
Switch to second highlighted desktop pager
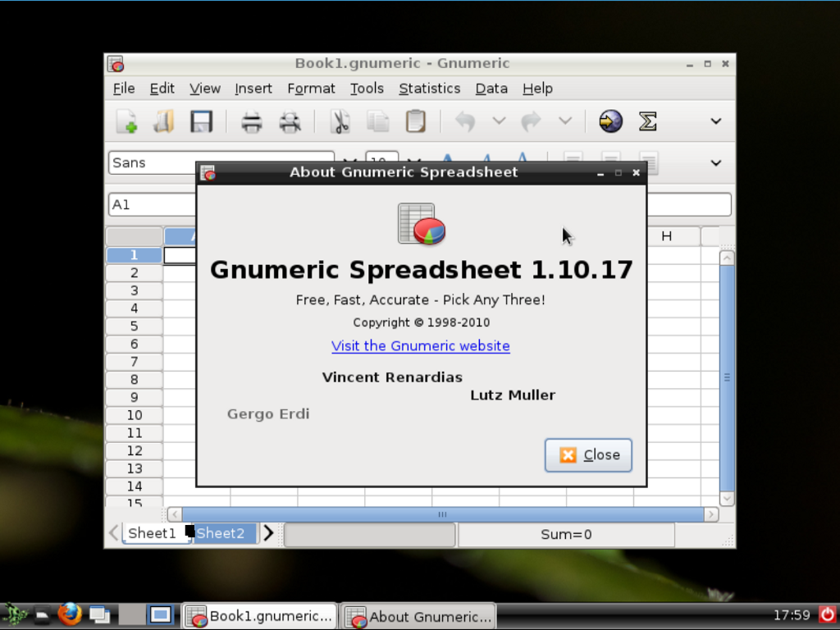(x=160, y=615)
